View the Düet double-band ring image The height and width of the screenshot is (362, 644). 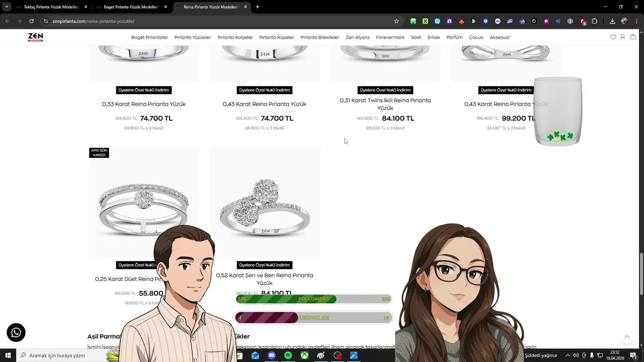click(x=144, y=201)
